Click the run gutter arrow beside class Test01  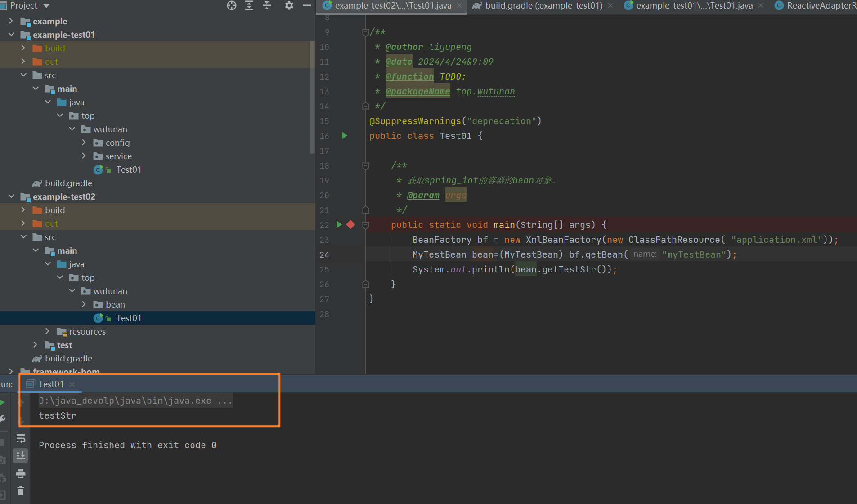(344, 136)
